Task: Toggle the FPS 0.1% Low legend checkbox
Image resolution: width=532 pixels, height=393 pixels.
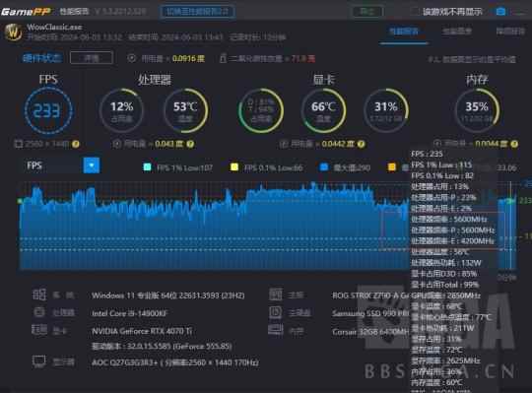Action: [x=234, y=167]
